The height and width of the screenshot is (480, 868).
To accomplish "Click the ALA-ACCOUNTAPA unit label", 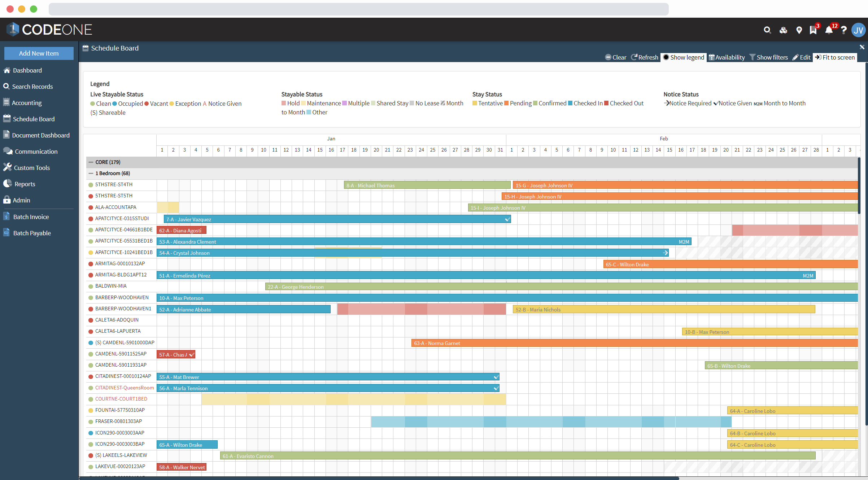I will click(115, 208).
